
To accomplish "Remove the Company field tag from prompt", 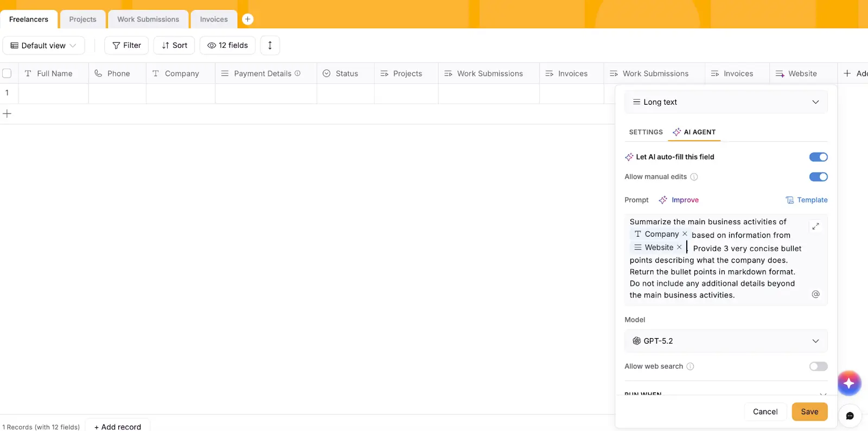I will click(685, 234).
